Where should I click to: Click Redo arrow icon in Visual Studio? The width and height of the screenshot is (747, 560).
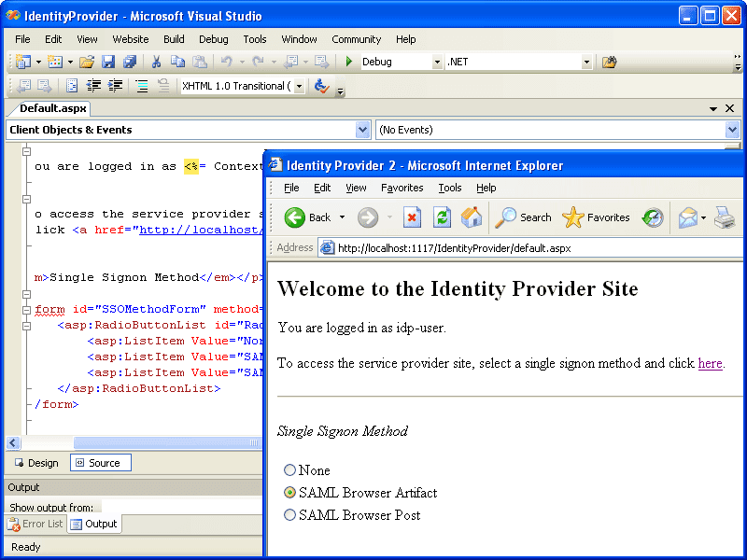point(259,62)
